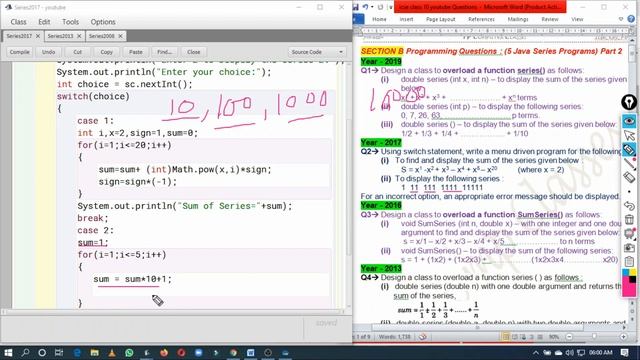This screenshot has width=640, height=360.
Task: Open the Windows Start menu
Action: (8, 352)
